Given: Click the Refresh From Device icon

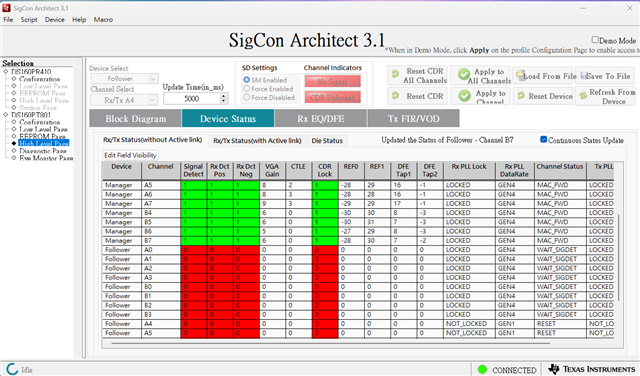Looking at the screenshot, I should [x=583, y=96].
